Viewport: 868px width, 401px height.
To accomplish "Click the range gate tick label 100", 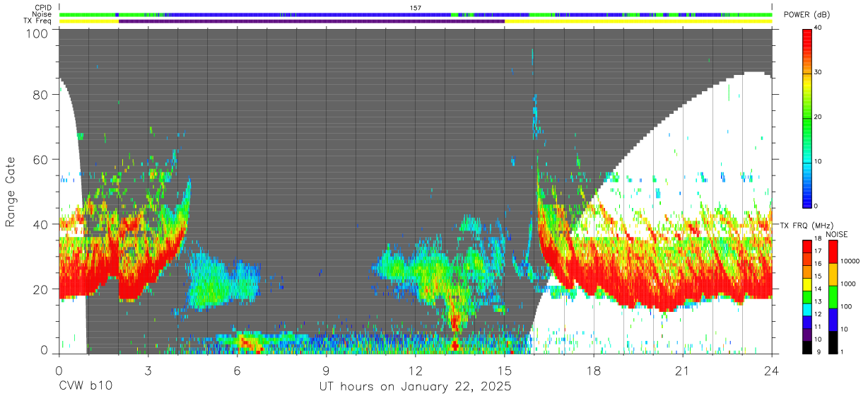I will tap(39, 33).
